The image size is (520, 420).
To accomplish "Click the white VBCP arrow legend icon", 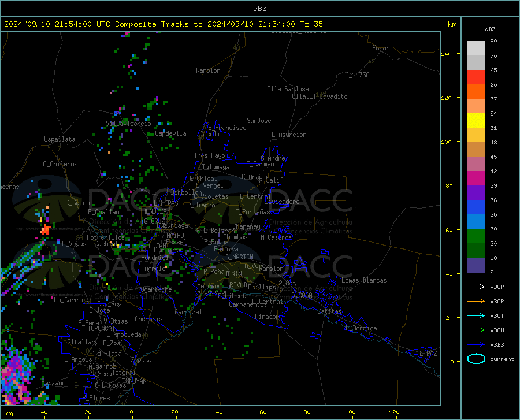I will (x=476, y=287).
